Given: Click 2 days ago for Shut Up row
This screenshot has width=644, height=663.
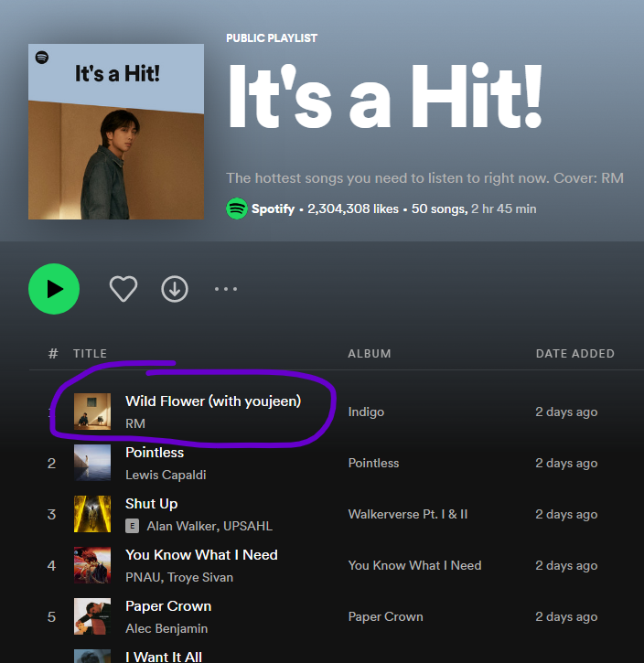Looking at the screenshot, I should pyautogui.click(x=566, y=514).
